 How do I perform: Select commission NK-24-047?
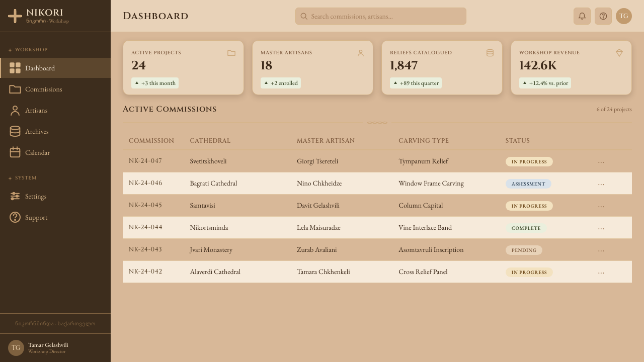pos(145,161)
